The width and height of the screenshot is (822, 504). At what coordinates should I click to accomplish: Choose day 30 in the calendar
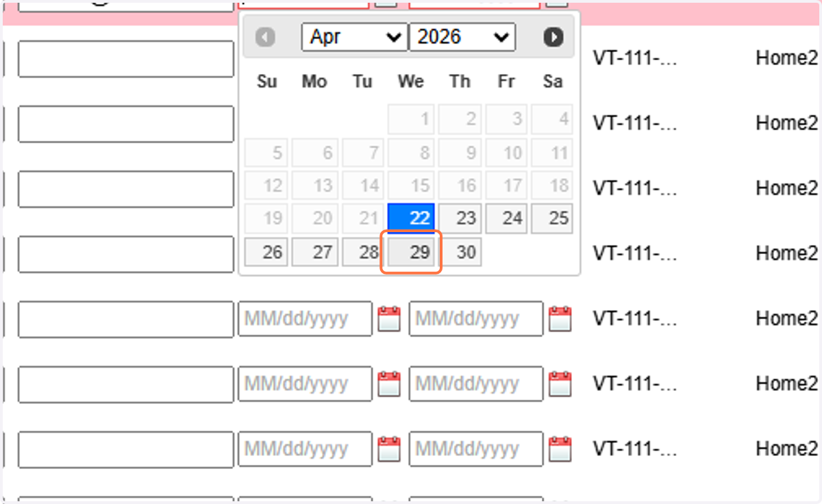[x=460, y=252]
